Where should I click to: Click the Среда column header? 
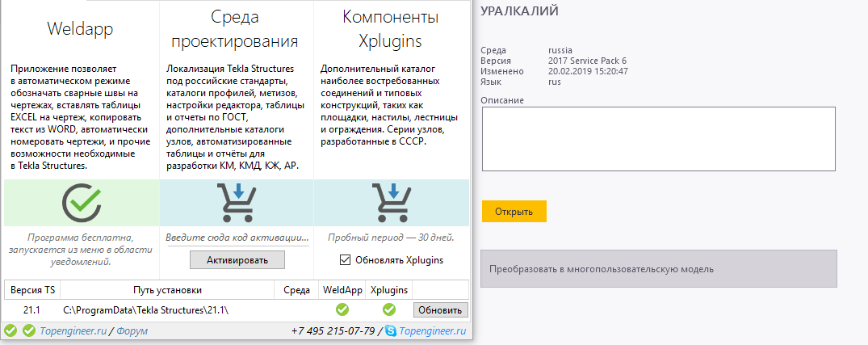coord(296,290)
